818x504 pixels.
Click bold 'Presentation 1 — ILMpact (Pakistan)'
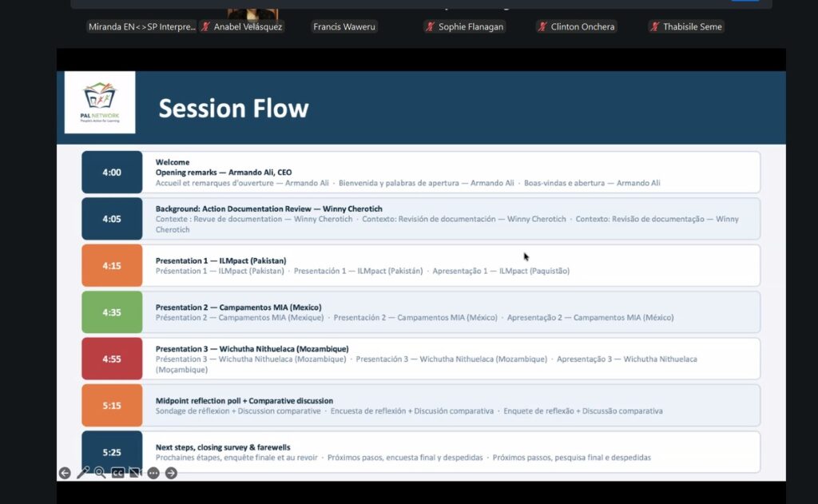[x=220, y=260]
